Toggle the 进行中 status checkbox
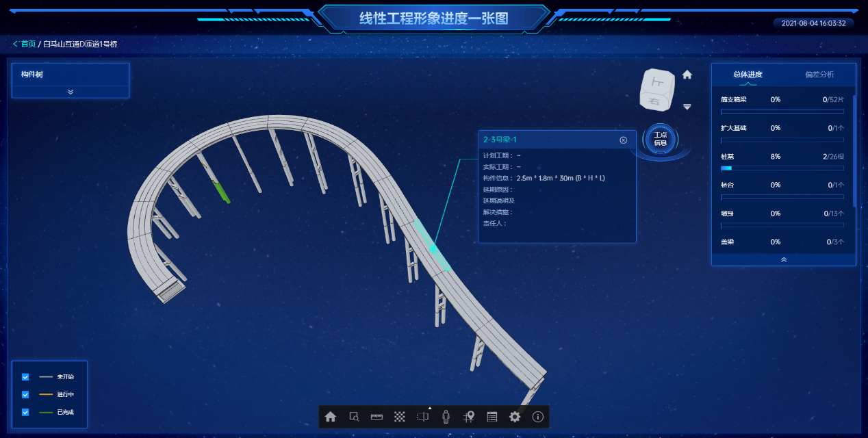868x438 pixels. 25,394
